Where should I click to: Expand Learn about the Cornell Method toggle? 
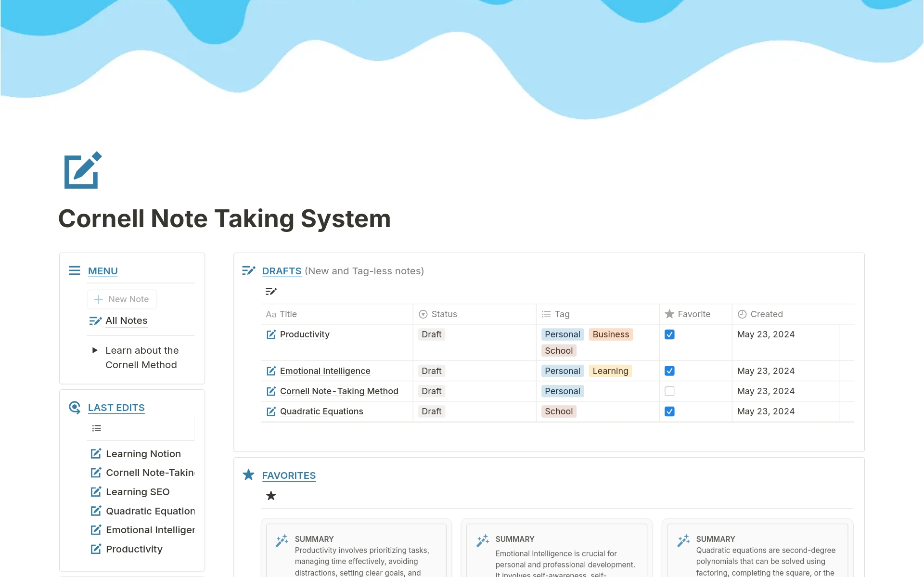[95, 350]
